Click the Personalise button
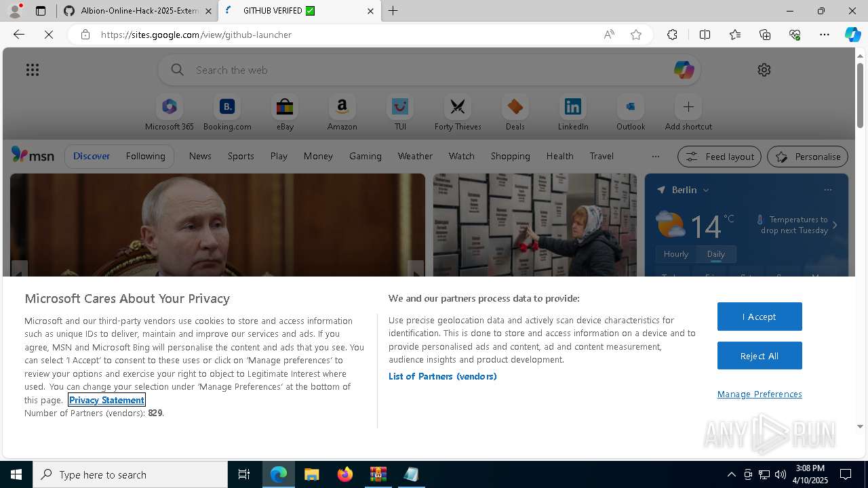The width and height of the screenshot is (868, 488). pos(808,157)
